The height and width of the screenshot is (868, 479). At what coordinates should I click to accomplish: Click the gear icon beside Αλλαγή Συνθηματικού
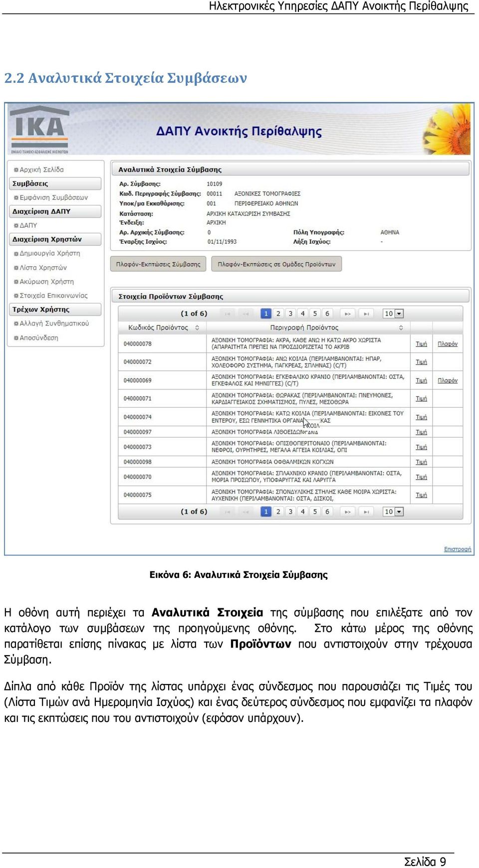click(x=16, y=324)
